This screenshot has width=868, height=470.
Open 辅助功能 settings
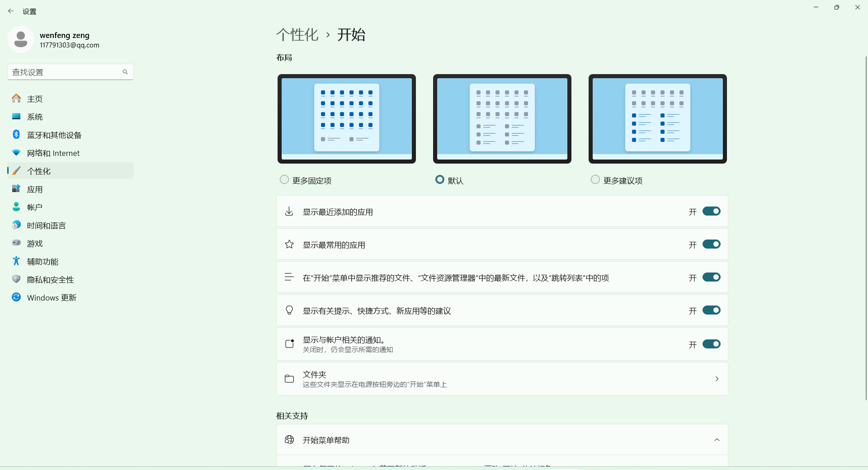point(71,261)
